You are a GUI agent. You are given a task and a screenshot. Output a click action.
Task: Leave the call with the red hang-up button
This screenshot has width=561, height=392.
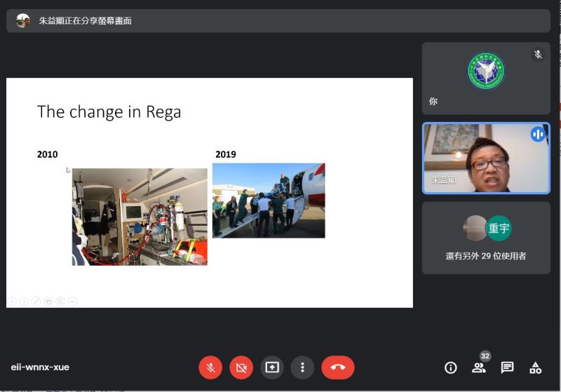coord(338,367)
